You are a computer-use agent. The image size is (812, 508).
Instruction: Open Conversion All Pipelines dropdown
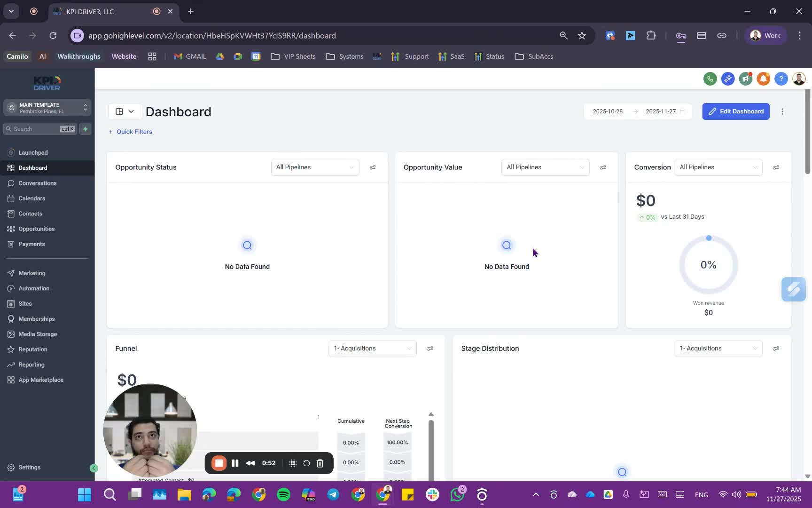pos(718,167)
